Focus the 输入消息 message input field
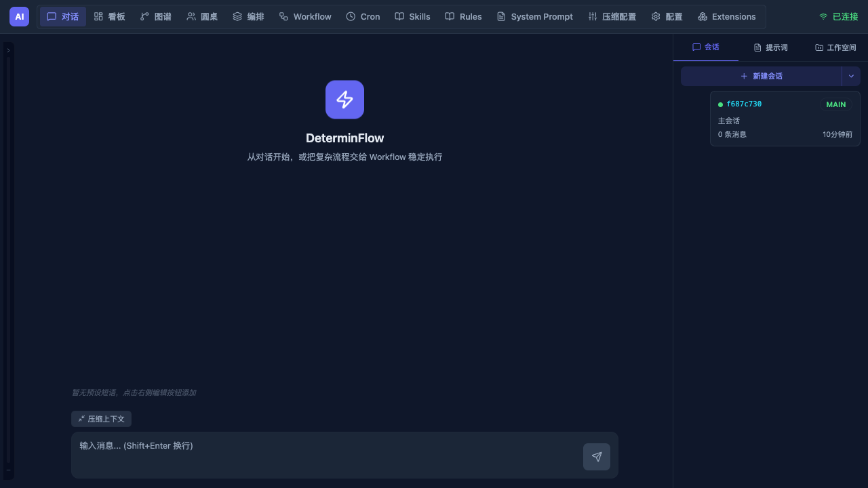Screen dimensions: 868x488 [x=327, y=455]
